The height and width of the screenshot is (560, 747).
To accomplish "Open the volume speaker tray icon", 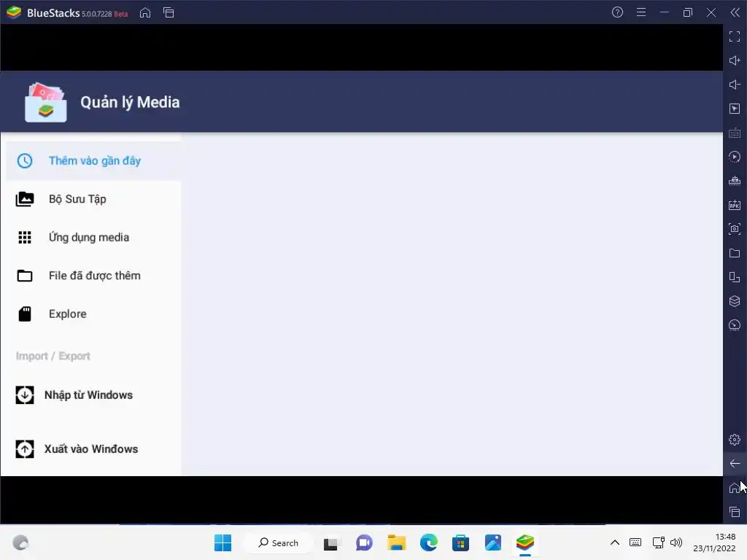I will click(x=676, y=542).
